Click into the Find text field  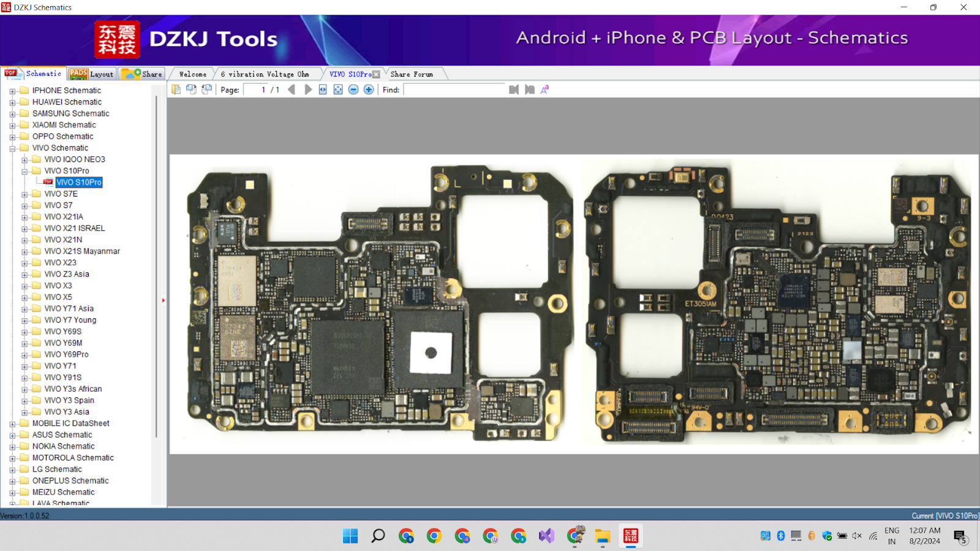pyautogui.click(x=454, y=89)
